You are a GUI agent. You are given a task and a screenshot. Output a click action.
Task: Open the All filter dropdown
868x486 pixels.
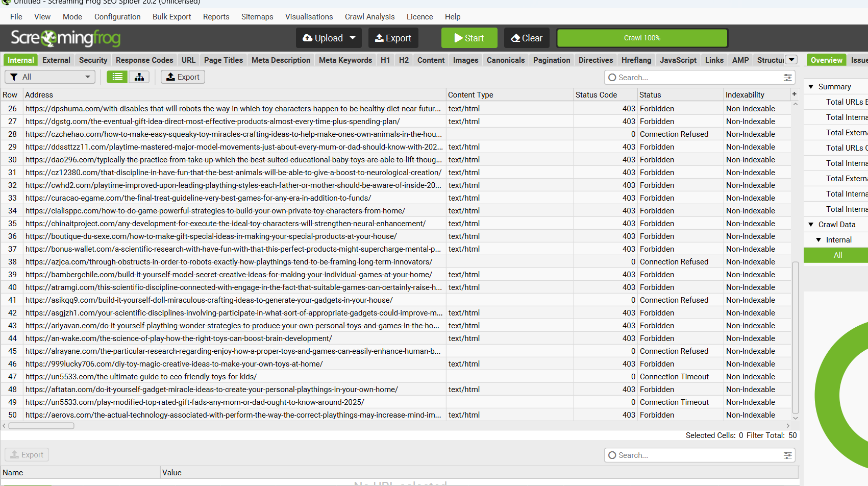pos(50,77)
